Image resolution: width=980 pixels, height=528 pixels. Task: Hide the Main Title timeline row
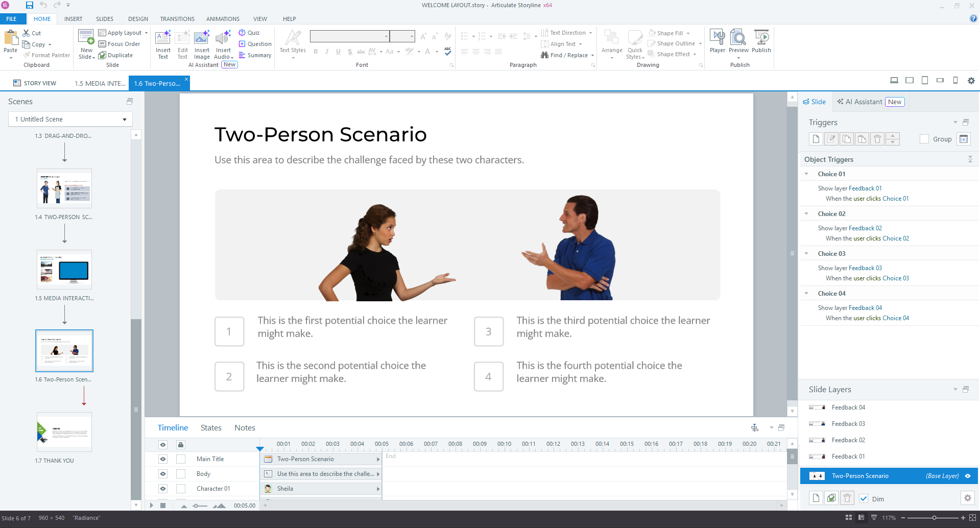pos(163,459)
